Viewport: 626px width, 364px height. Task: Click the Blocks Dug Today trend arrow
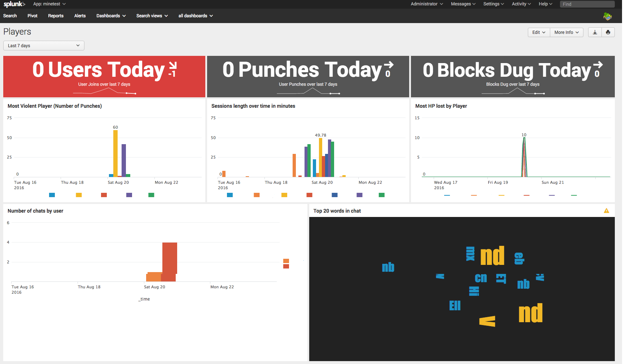(598, 65)
